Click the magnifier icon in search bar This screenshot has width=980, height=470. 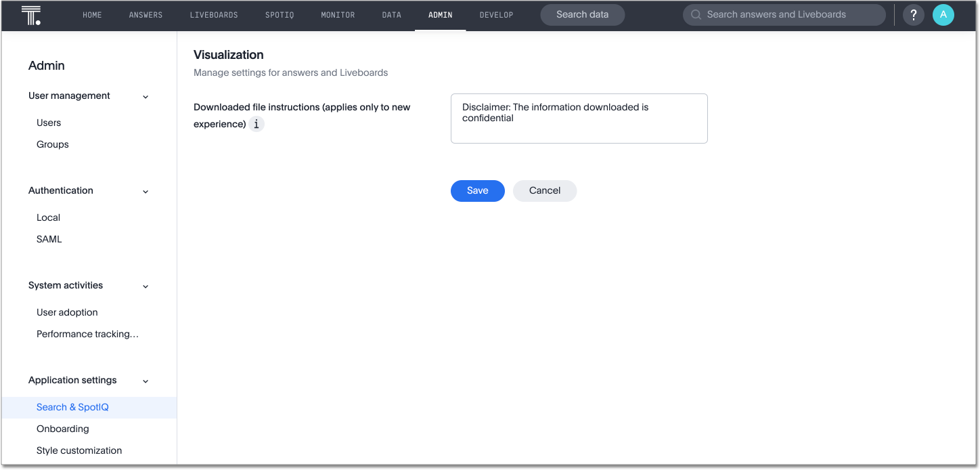[696, 15]
